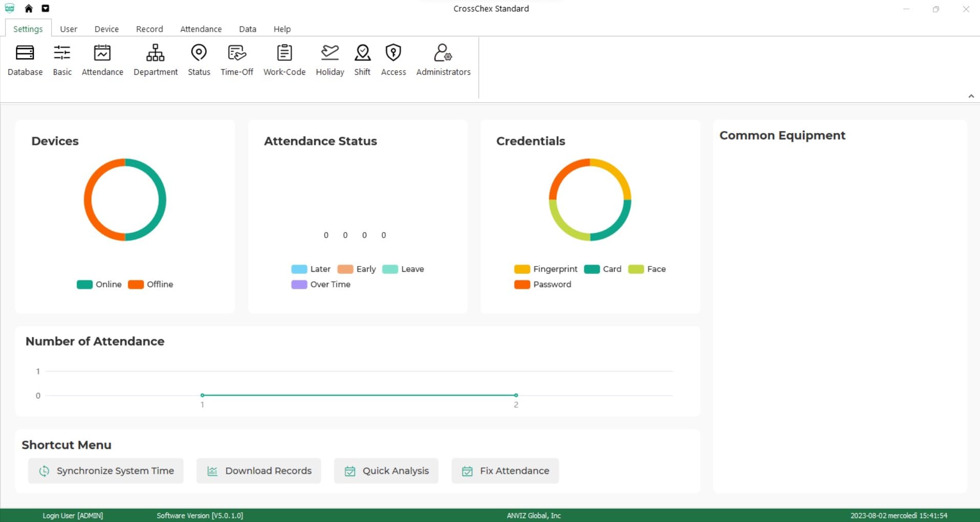The height and width of the screenshot is (522, 980).
Task: Click the date and time in status bar
Action: tap(899, 515)
